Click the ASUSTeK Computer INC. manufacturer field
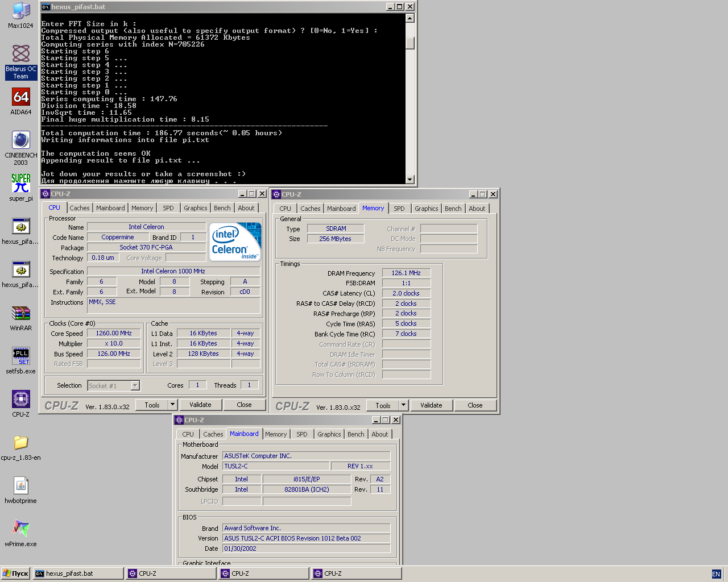The width and height of the screenshot is (728, 582). coord(307,456)
